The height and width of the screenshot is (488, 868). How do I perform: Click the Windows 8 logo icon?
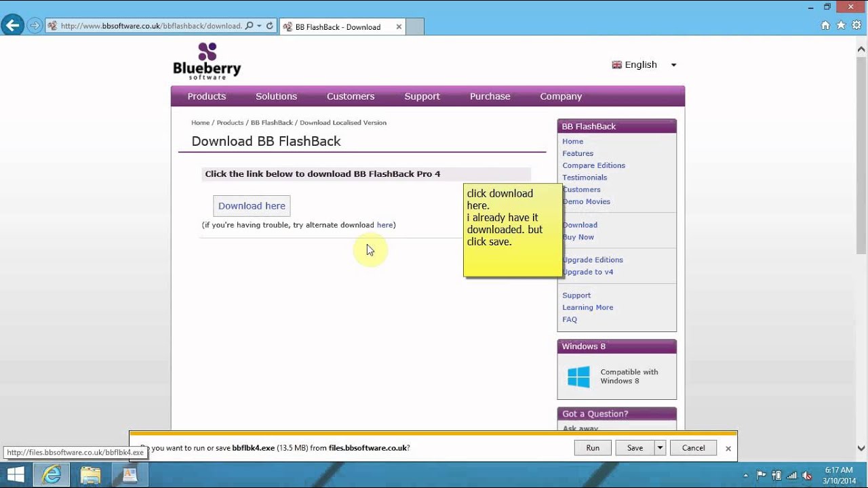click(578, 377)
